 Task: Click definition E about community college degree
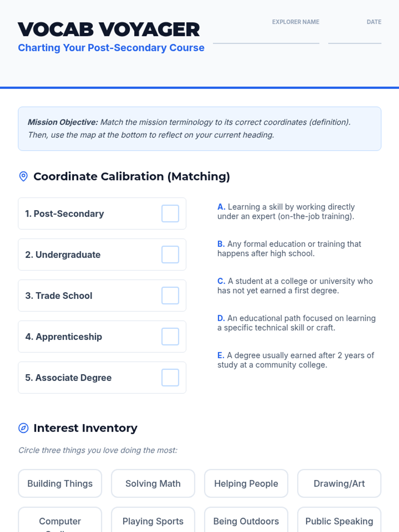pyautogui.click(x=296, y=360)
